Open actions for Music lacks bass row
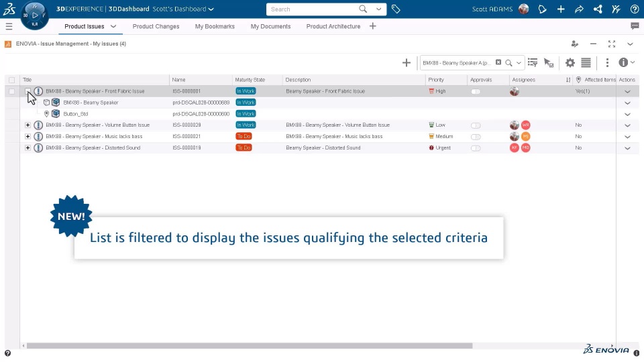 coord(628,137)
